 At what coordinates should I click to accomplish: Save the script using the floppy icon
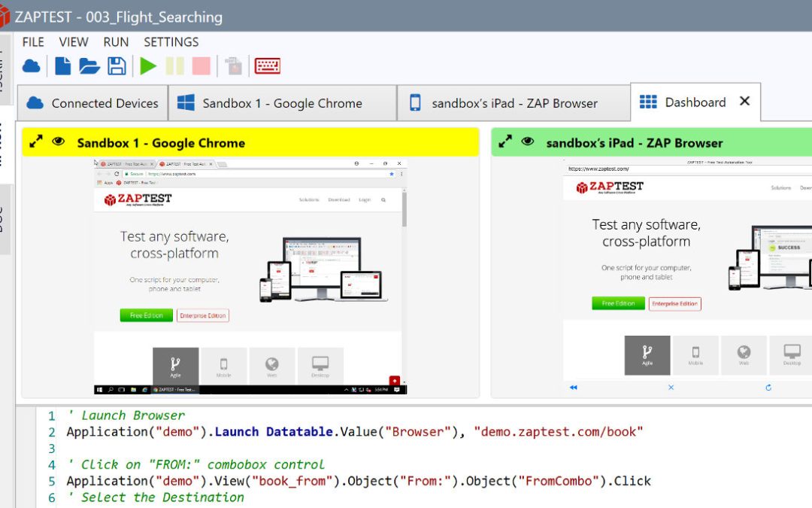coord(117,65)
